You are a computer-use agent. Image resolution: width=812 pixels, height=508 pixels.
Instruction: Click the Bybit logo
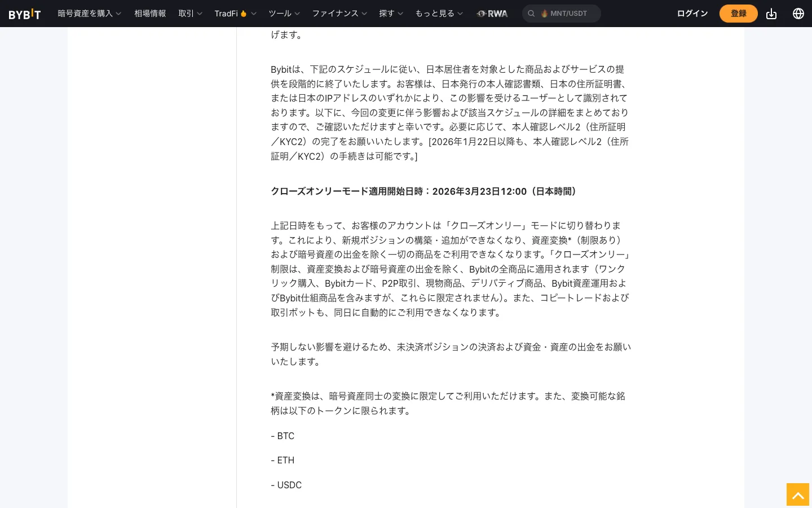pyautogui.click(x=25, y=14)
